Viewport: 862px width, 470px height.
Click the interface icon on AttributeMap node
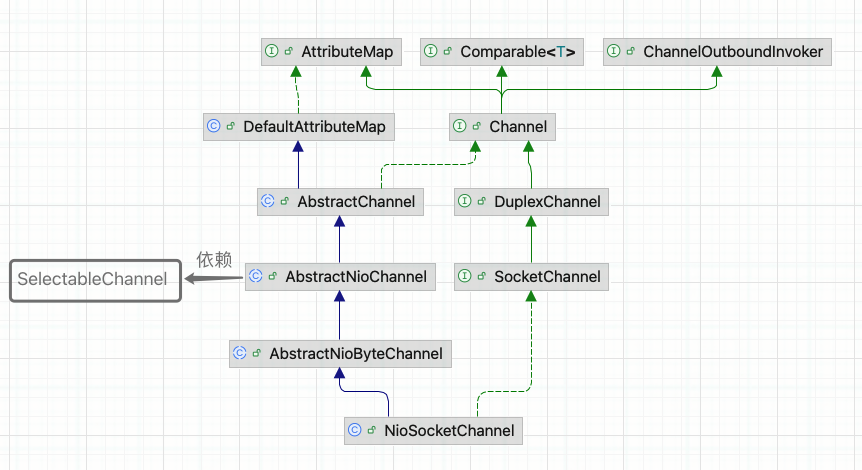point(271,52)
